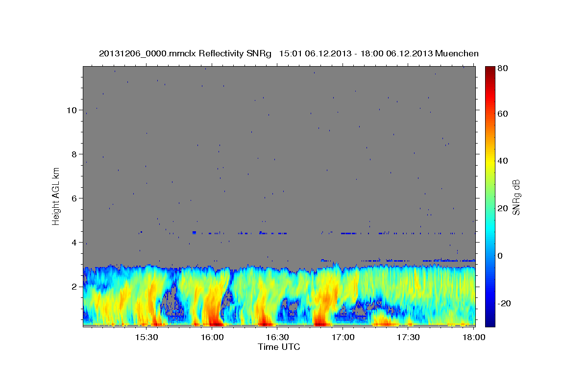
Task: Click the height tick label 8
Action: (x=74, y=154)
